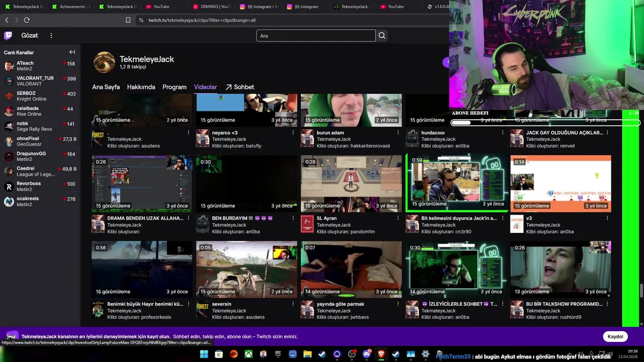Click 'Klibi oluşturan: pandom1m' text
The image size is (644, 362).
tap(346, 232)
